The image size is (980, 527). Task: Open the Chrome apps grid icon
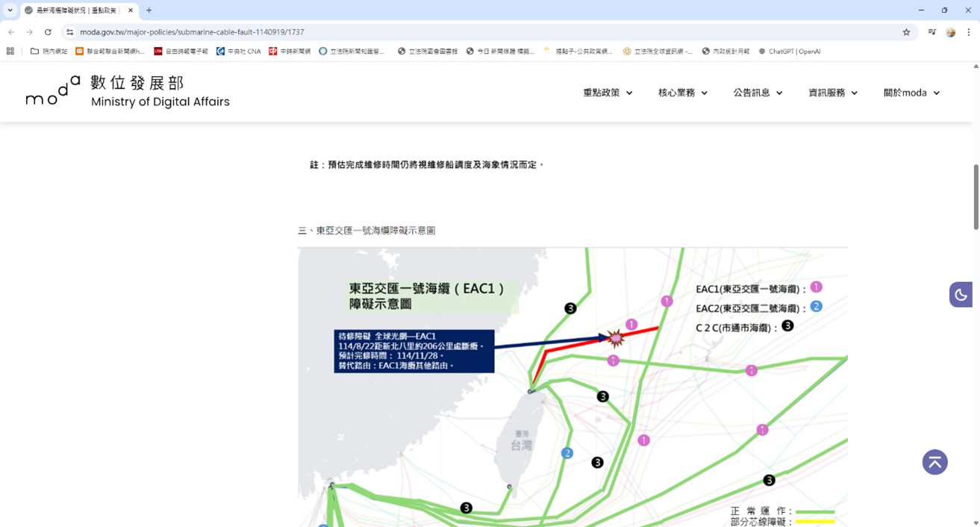coord(10,52)
